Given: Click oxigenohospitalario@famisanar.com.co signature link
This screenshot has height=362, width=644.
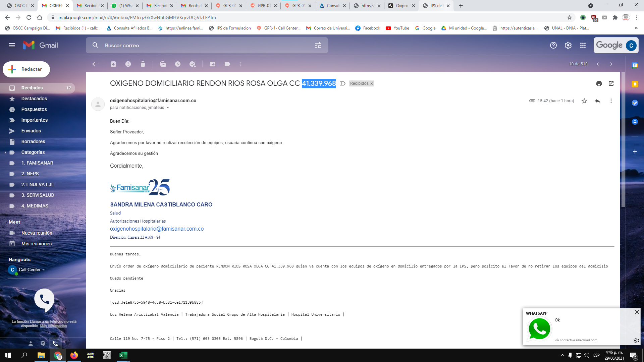Looking at the screenshot, I should 157,229.
